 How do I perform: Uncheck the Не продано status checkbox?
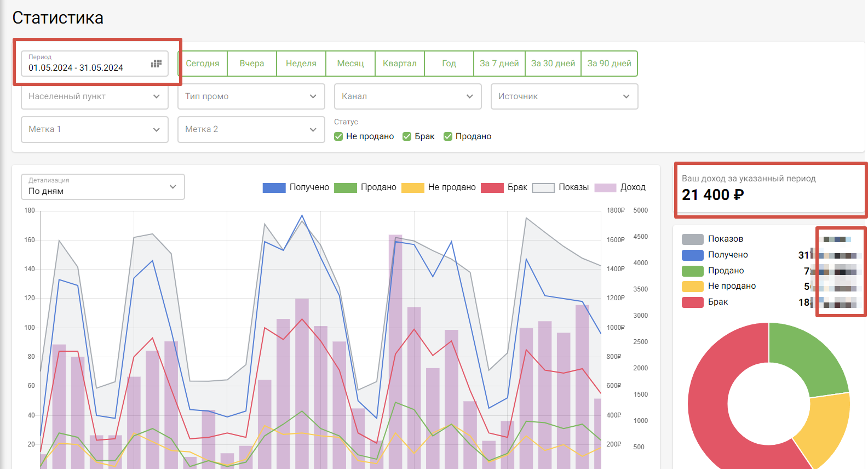click(338, 136)
